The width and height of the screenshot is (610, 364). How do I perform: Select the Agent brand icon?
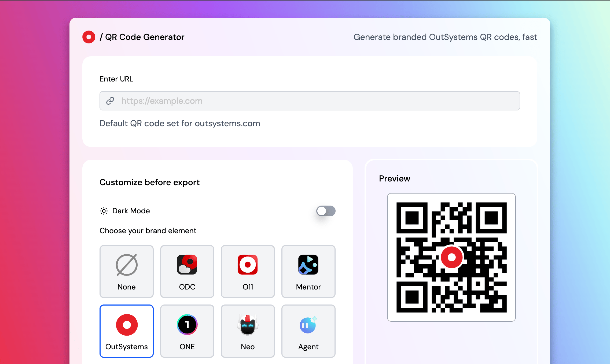click(x=308, y=325)
